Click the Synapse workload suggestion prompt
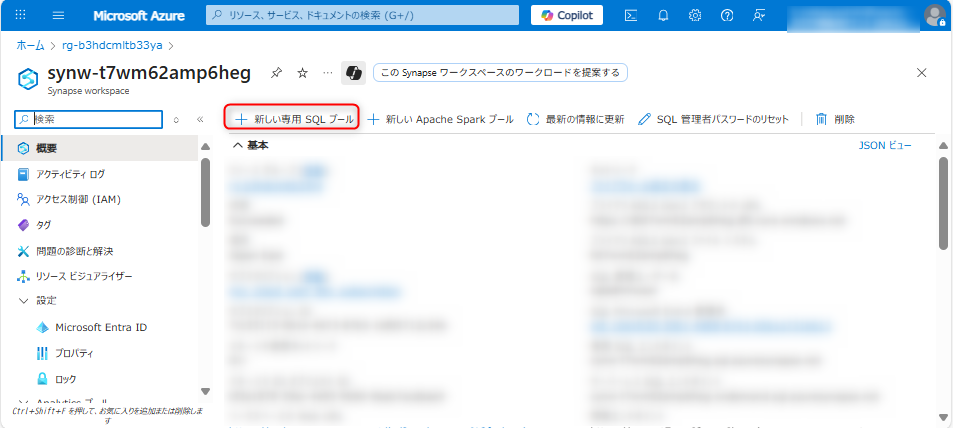The width and height of the screenshot is (953, 428). pyautogui.click(x=500, y=73)
